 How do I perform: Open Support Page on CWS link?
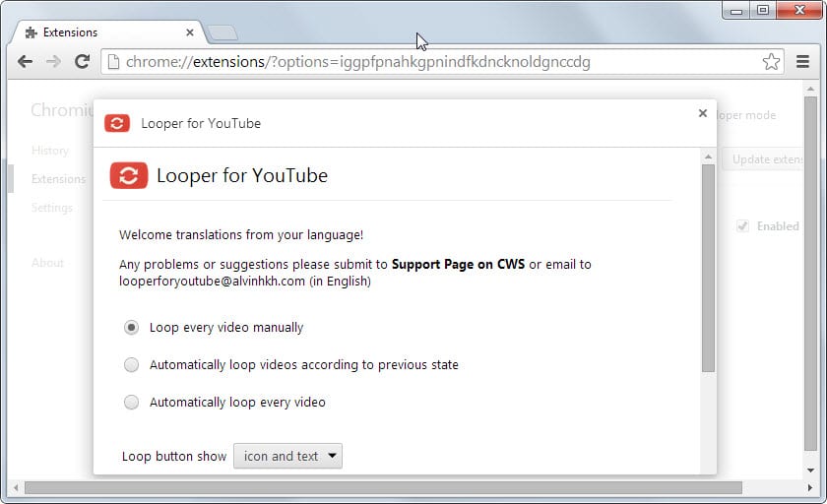pyautogui.click(x=459, y=264)
